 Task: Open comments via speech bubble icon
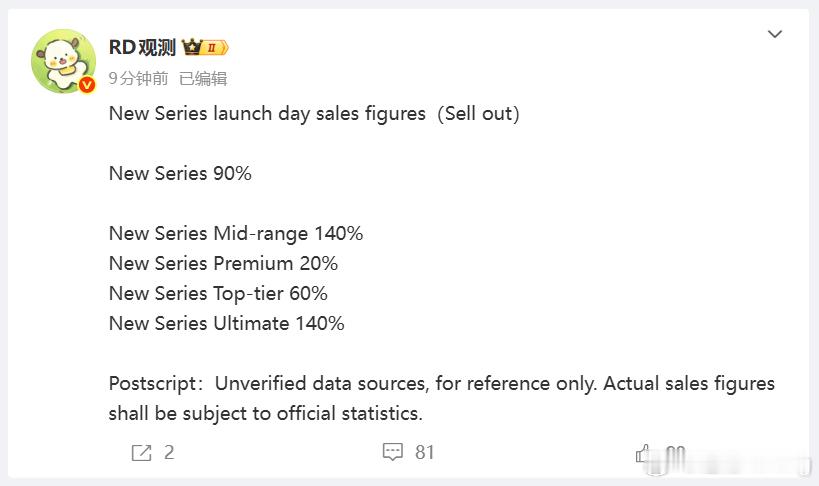coord(393,453)
